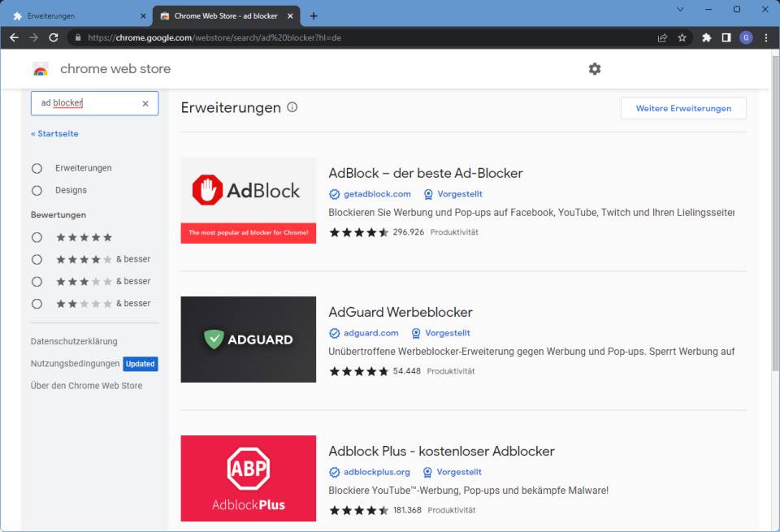Click Adblock Plus star rating 181.368

click(375, 510)
